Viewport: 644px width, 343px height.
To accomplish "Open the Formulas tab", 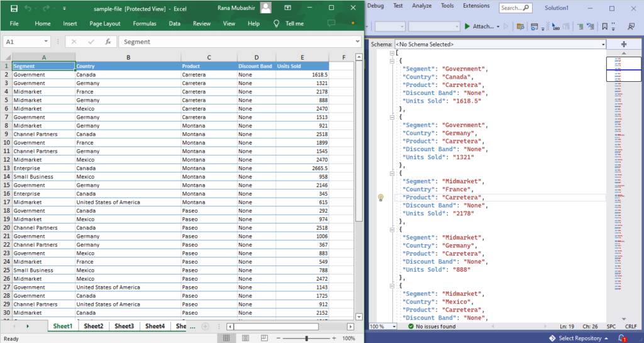I will click(x=145, y=23).
